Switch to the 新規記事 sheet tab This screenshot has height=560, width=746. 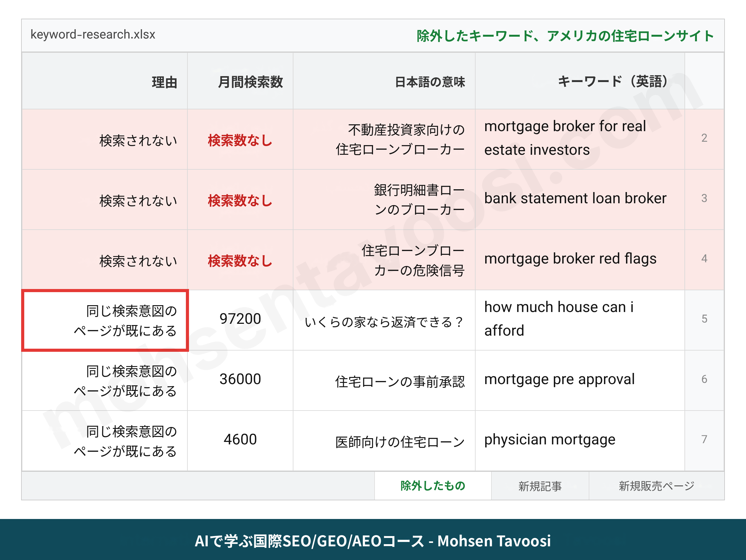pyautogui.click(x=540, y=485)
